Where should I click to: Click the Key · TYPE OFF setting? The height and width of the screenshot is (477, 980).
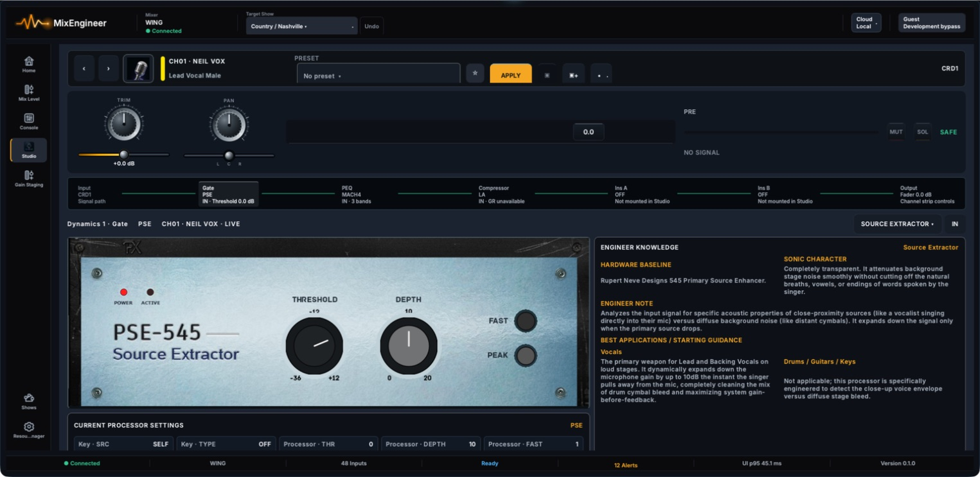click(226, 444)
